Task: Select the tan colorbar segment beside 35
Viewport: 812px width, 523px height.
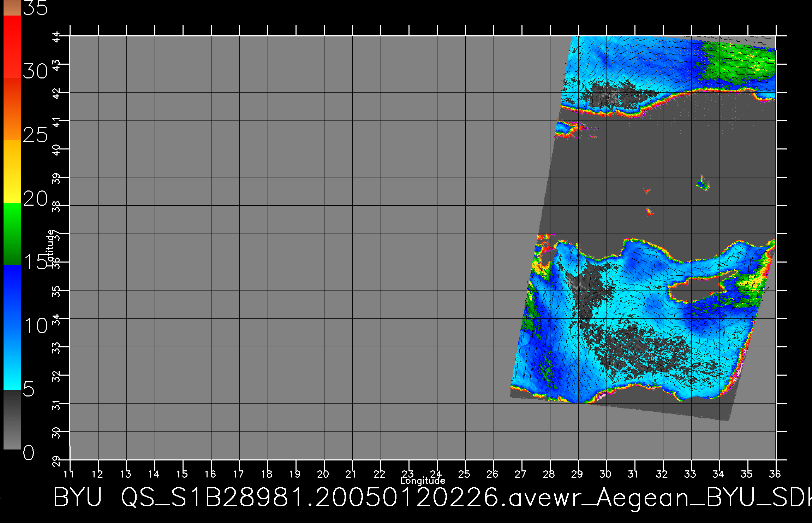Action: tap(12, 8)
